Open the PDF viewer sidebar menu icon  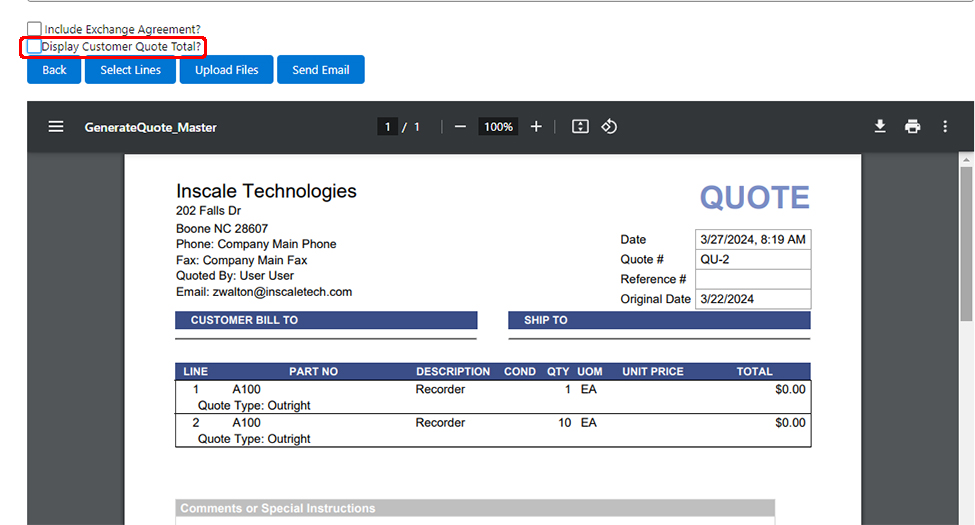point(56,127)
